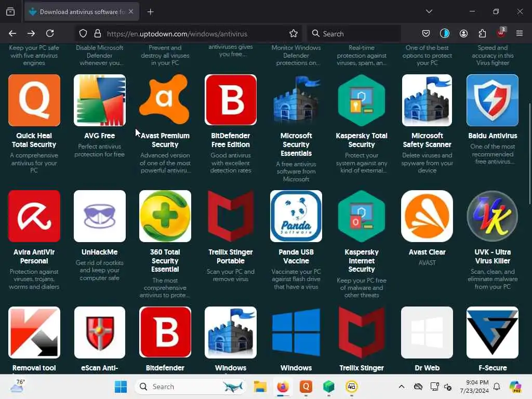The image size is (532, 399).
Task: Open the Quick Heal Total Security link
Action: 34,140
